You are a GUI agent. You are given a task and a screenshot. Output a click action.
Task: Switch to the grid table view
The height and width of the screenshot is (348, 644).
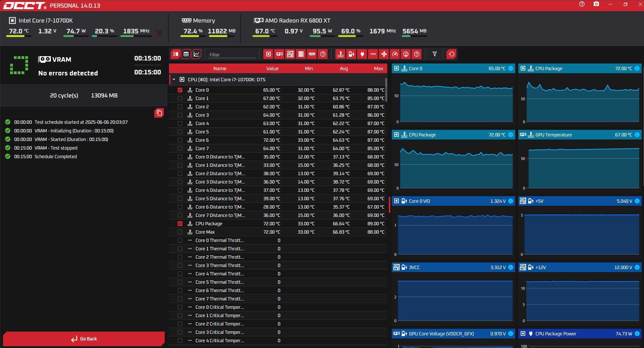[x=186, y=54]
